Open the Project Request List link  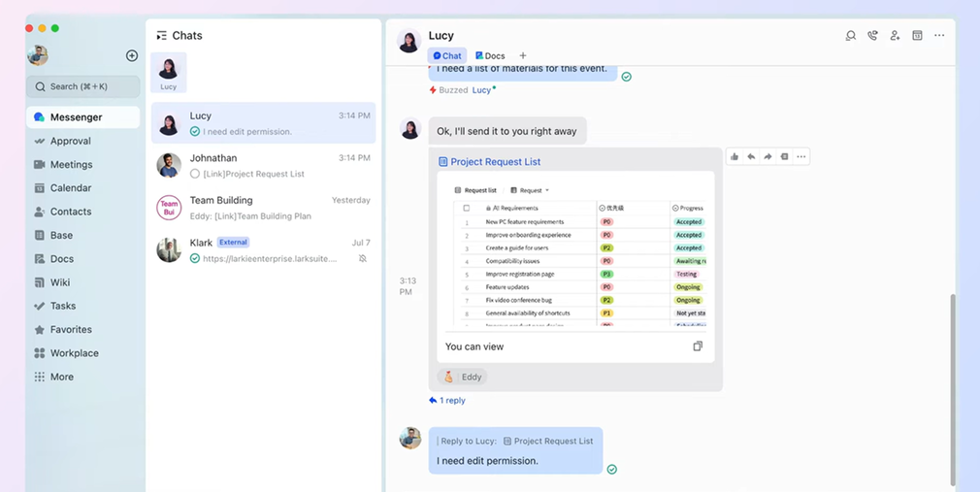(495, 162)
